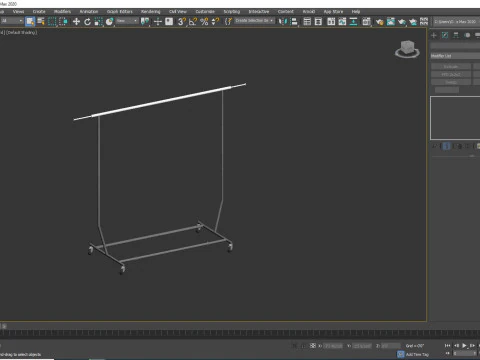The width and height of the screenshot is (480, 360).
Task: Open Animation menu
Action: pyautogui.click(x=89, y=11)
